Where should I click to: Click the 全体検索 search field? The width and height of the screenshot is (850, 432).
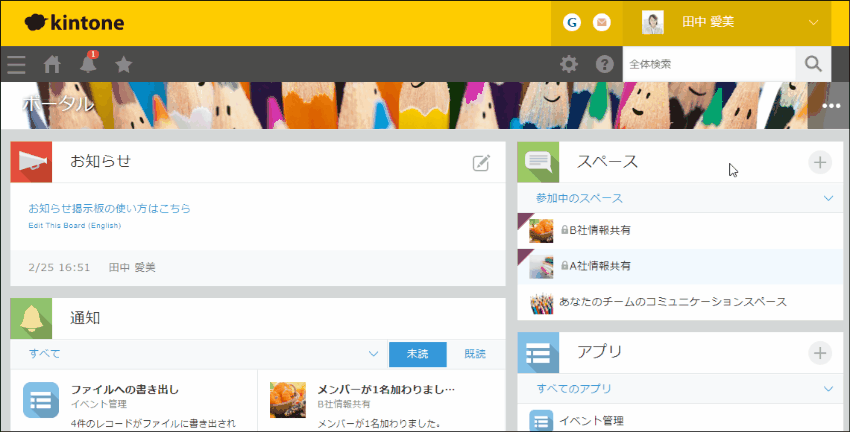pos(708,64)
